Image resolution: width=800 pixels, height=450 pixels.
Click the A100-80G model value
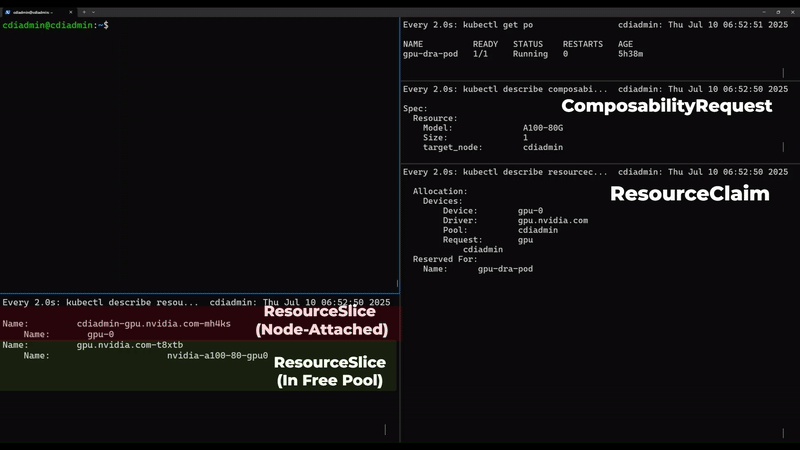543,128
